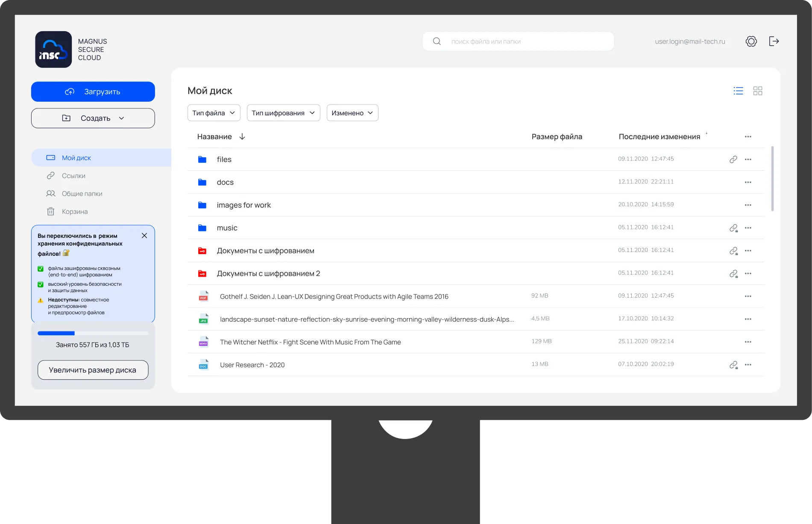Open the Тип файла filter dropdown

tap(214, 113)
